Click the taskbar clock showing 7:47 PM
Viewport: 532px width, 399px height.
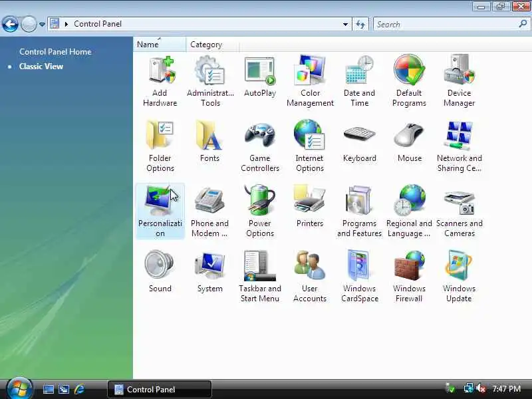tap(507, 389)
